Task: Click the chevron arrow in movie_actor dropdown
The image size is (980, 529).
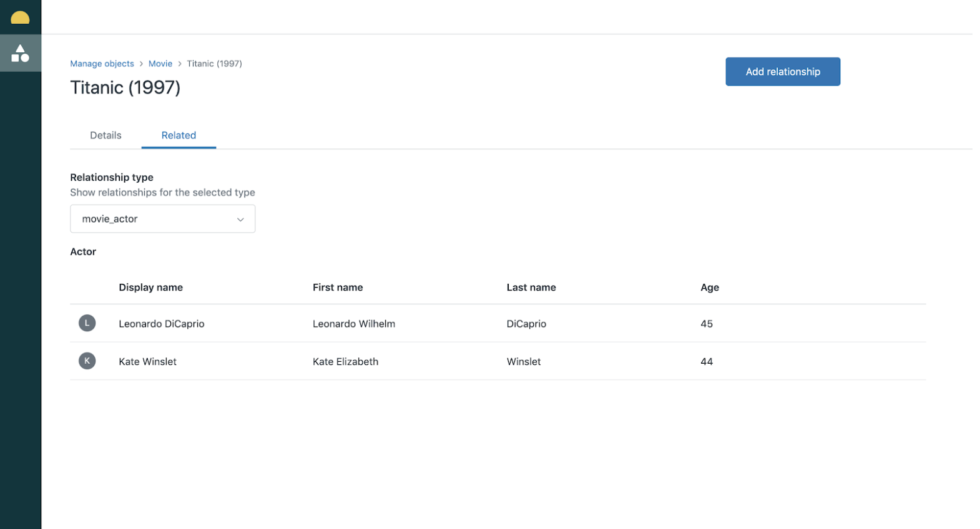Action: click(240, 219)
